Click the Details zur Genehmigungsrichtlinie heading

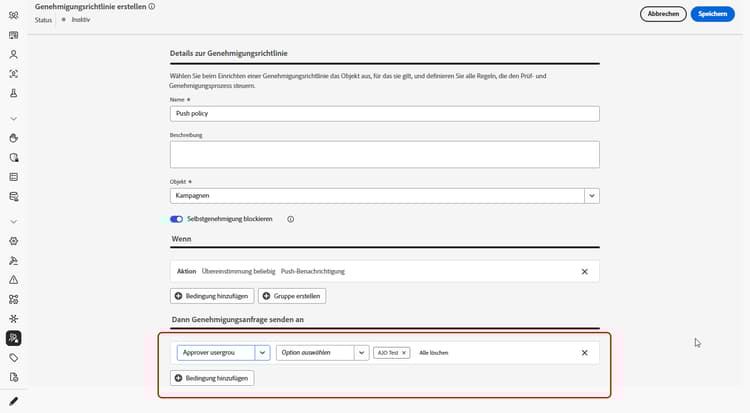pyautogui.click(x=229, y=53)
